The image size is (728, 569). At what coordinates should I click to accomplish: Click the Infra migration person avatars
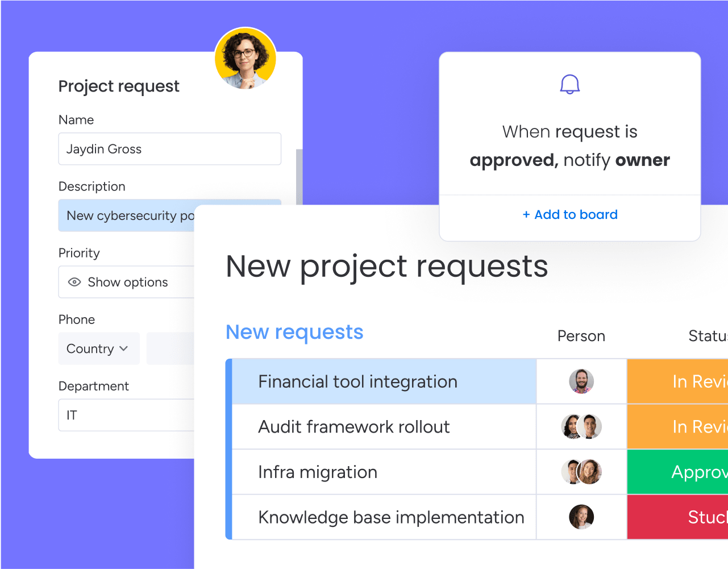581,472
